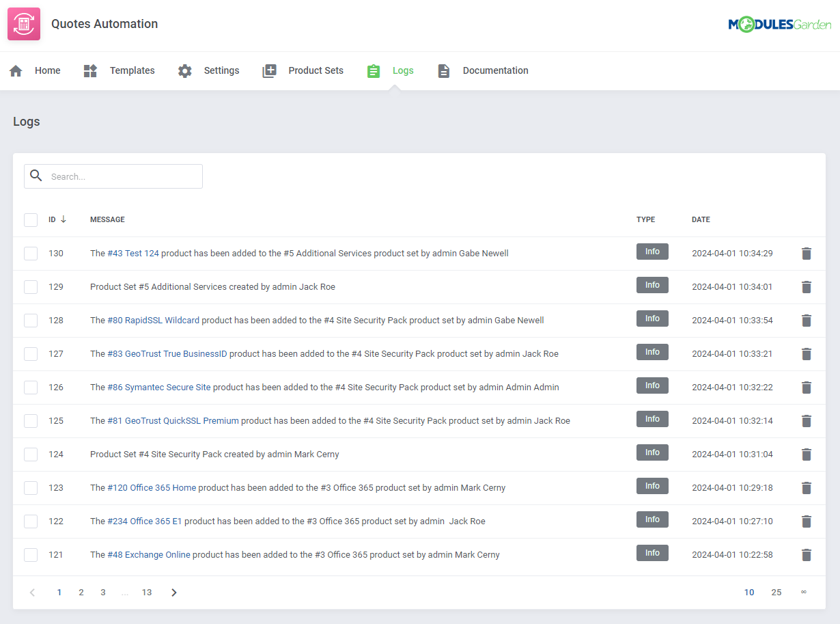Go to next page using right chevron
This screenshot has height=624, width=840.
[173, 592]
